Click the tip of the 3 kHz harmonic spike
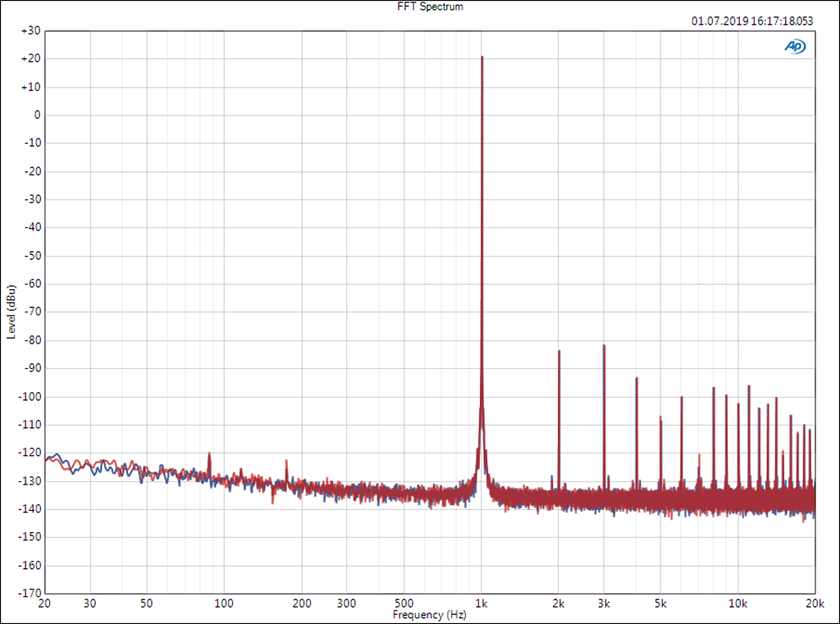Viewport: 840px width, 624px height. tap(604, 346)
